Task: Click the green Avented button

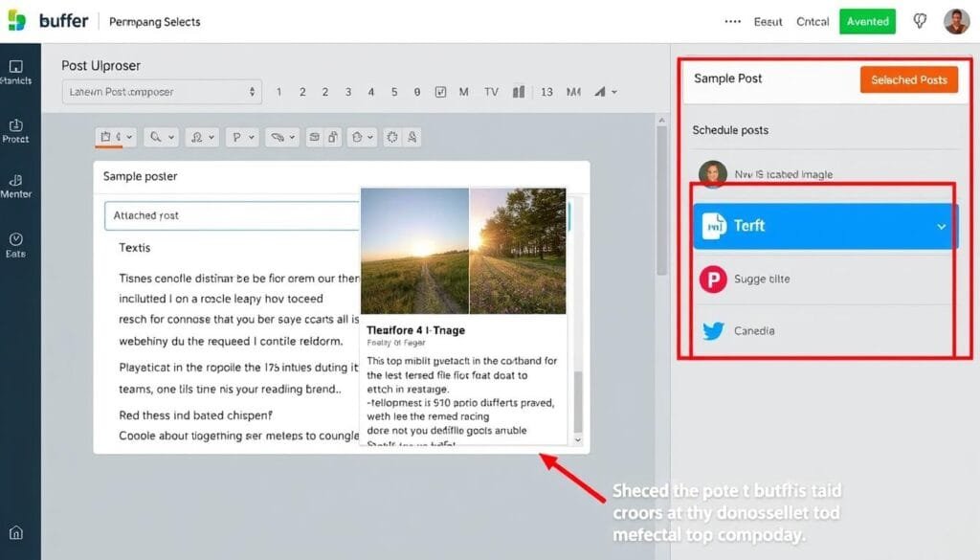Action: 868,21
